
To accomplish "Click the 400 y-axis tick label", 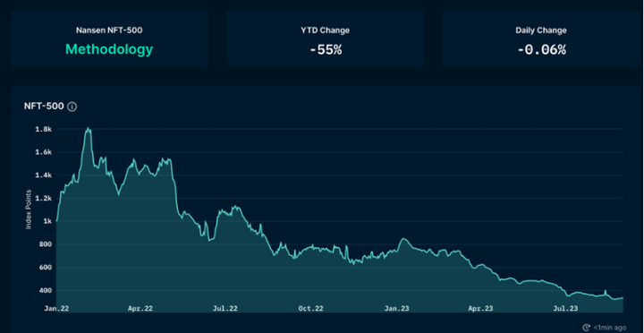I will [46, 291].
